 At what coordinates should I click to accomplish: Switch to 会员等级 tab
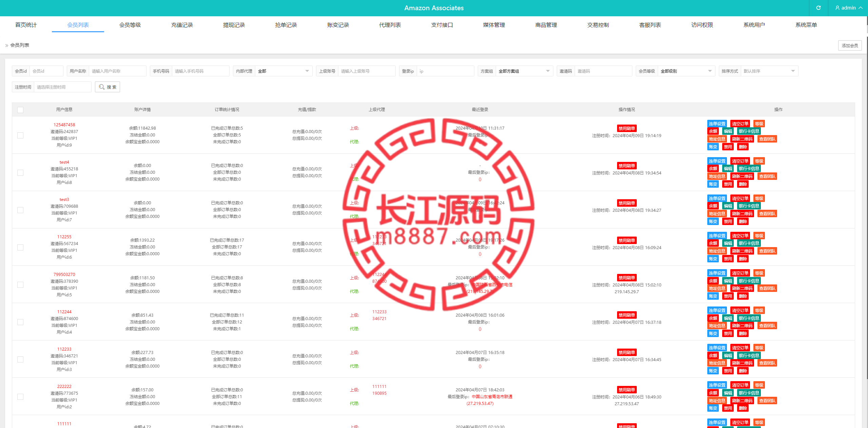(130, 25)
